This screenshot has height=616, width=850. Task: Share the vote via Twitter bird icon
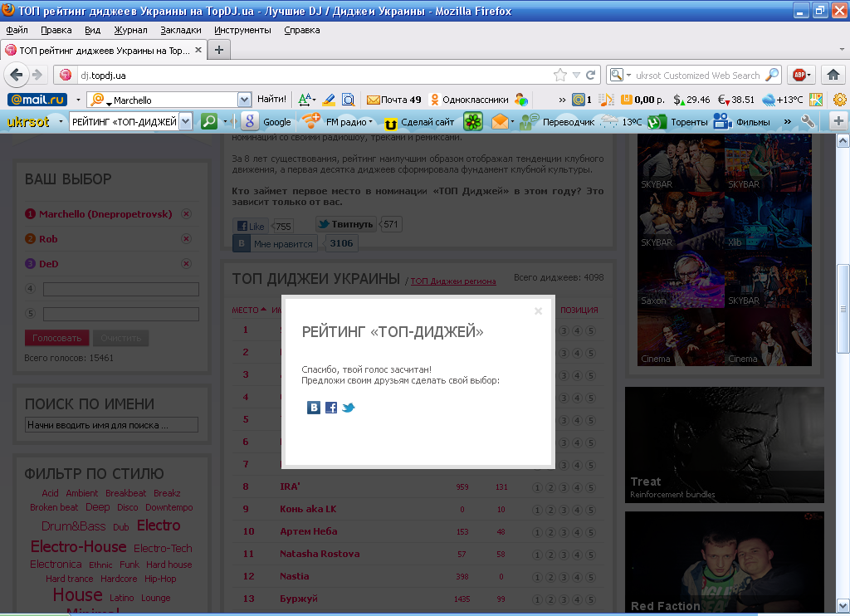coord(349,408)
